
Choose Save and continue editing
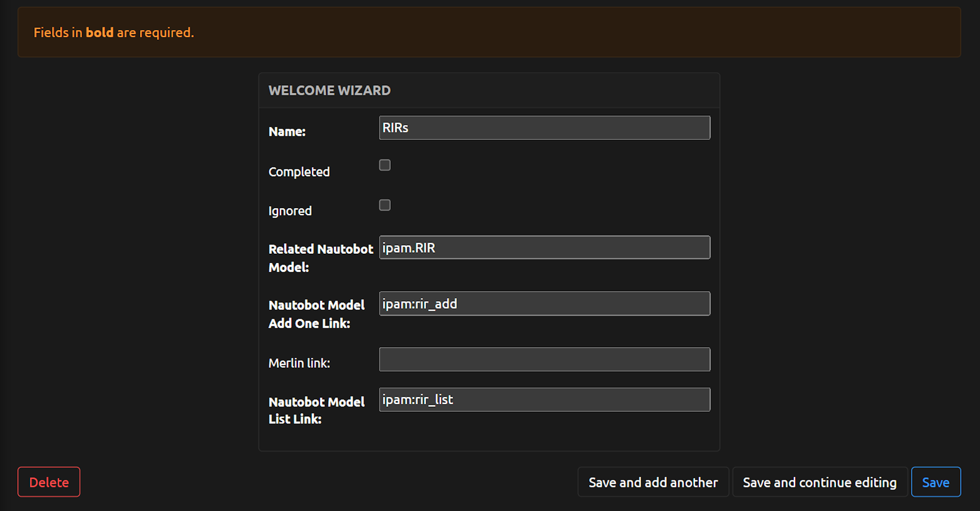[819, 482]
